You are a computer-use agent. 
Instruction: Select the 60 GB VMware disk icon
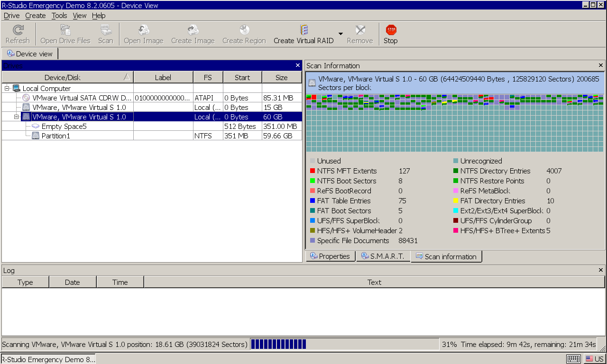tap(26, 117)
